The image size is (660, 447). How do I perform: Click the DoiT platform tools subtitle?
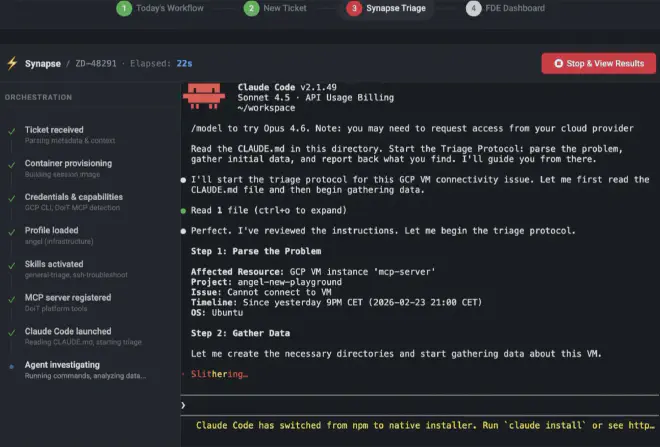56,309
